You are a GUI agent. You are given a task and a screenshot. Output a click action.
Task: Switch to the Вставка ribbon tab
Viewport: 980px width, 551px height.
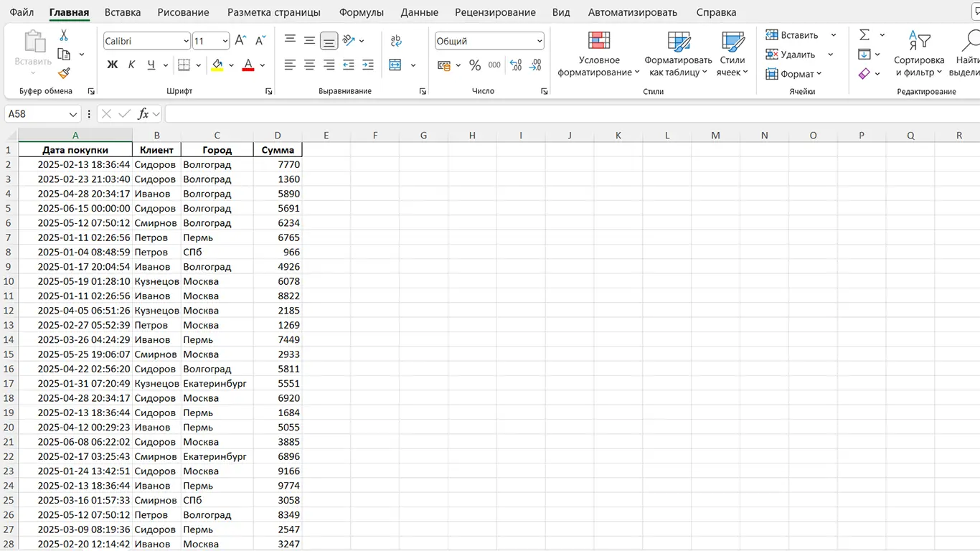pyautogui.click(x=122, y=12)
